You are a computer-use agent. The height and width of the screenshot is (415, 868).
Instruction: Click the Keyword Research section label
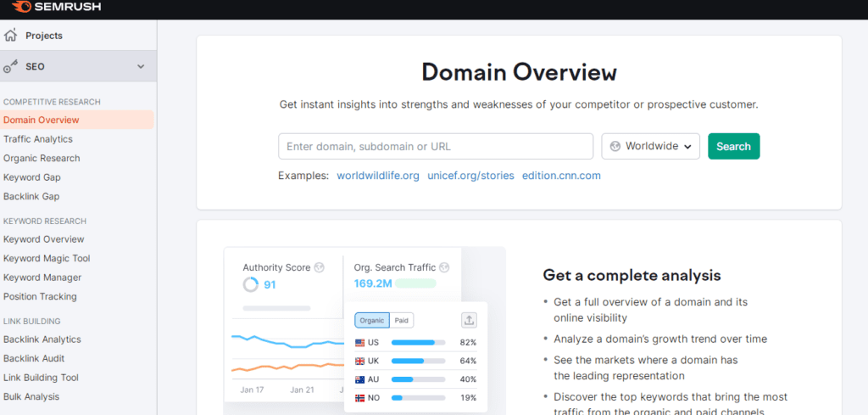tap(45, 221)
